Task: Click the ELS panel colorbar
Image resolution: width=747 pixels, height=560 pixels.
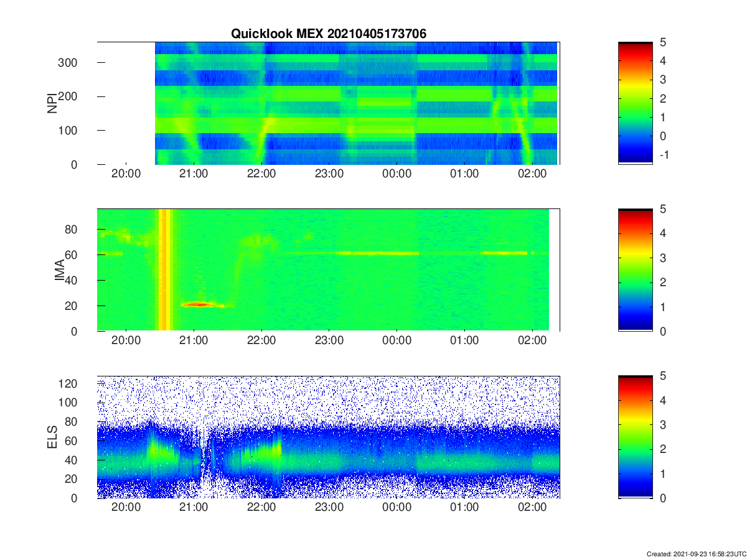Action: (635, 437)
